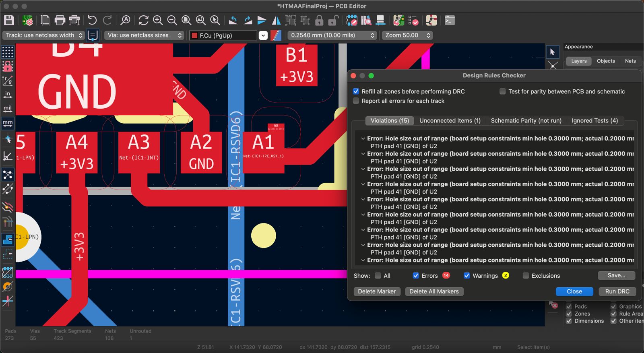Open the Zoom 50.00 dropdown
This screenshot has height=353, width=644.
[x=407, y=35]
